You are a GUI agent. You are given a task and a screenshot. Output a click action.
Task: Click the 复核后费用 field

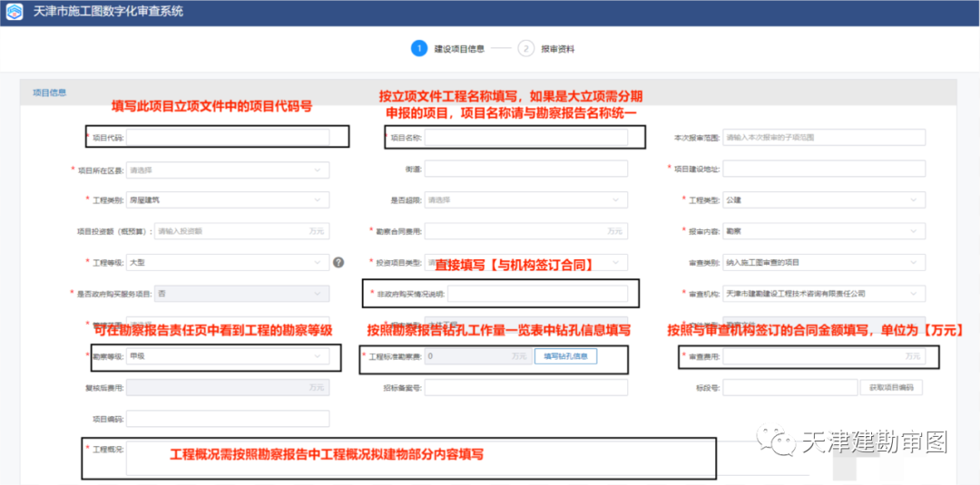coord(228,387)
